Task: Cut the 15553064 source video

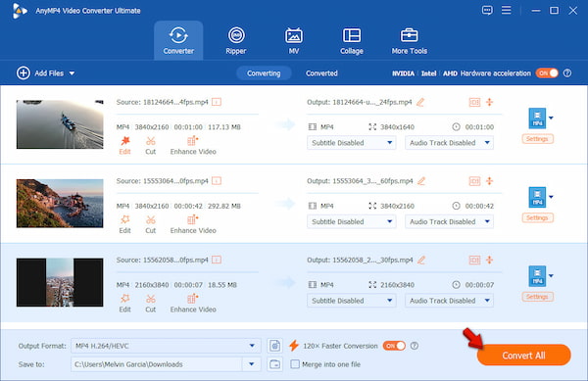Action: (150, 224)
